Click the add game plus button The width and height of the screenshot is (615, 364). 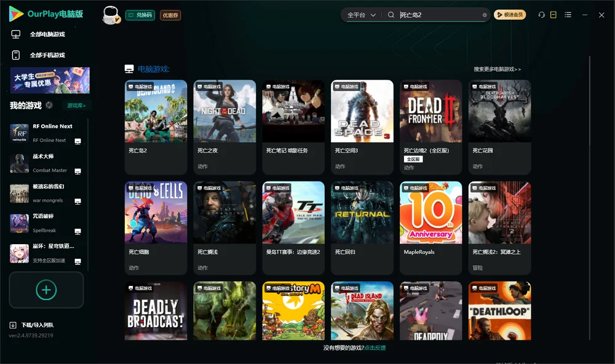click(46, 290)
